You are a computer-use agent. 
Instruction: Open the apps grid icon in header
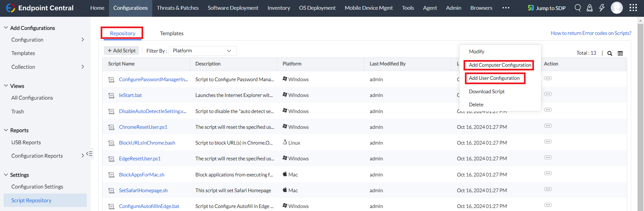633,8
